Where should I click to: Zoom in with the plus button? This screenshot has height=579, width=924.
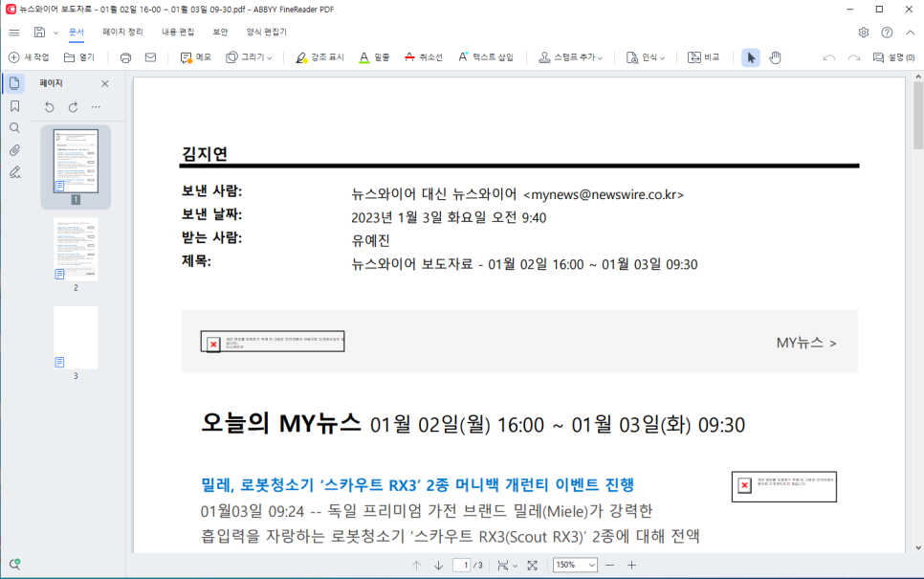coord(631,565)
